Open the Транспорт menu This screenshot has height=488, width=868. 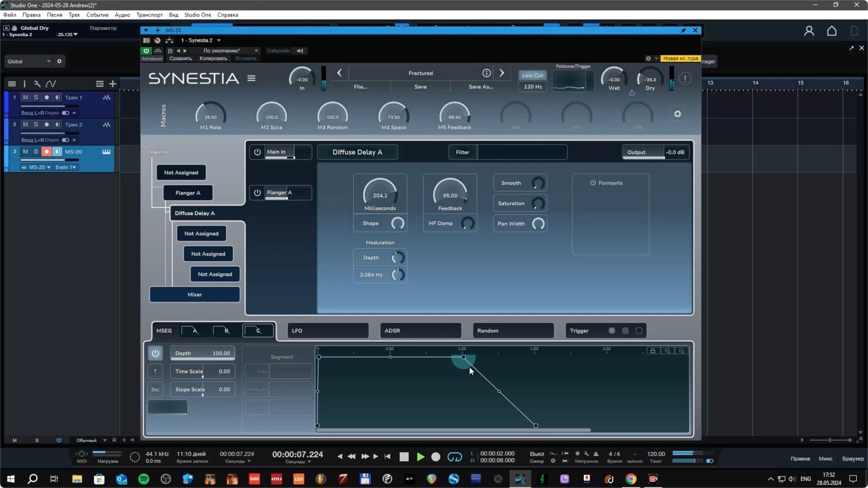(150, 15)
